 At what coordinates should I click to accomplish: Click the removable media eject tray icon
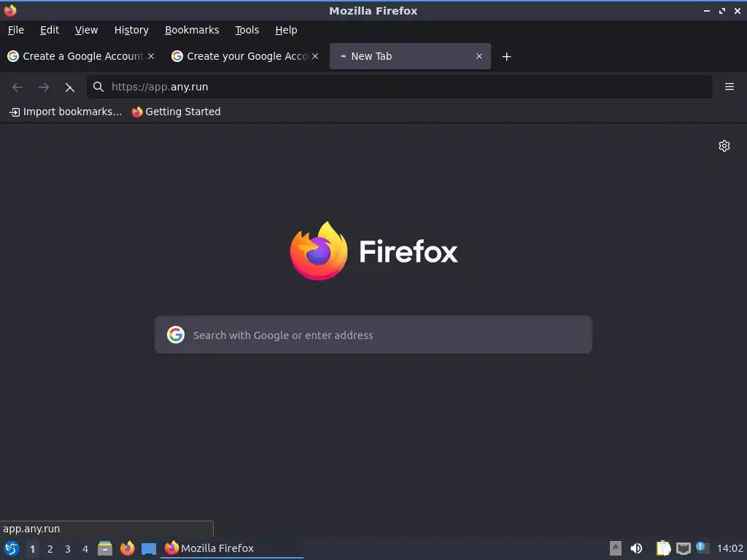[616, 548]
